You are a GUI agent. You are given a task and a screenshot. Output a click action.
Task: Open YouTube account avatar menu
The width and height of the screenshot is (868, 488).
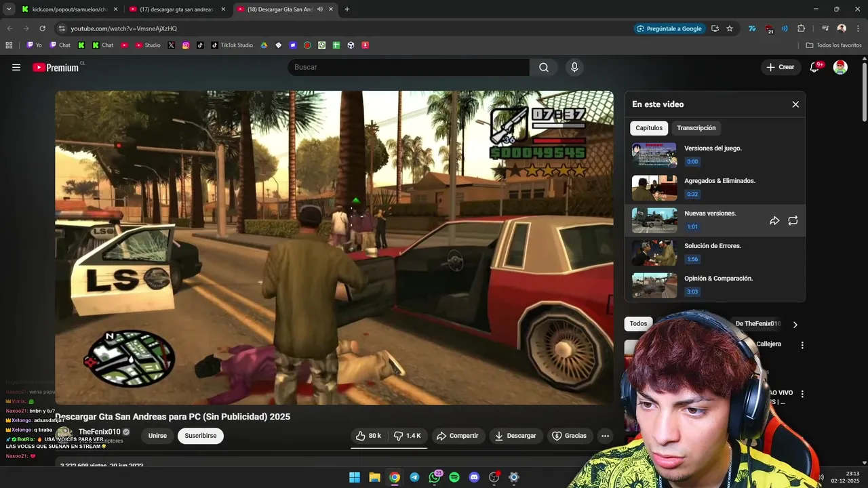click(x=840, y=67)
